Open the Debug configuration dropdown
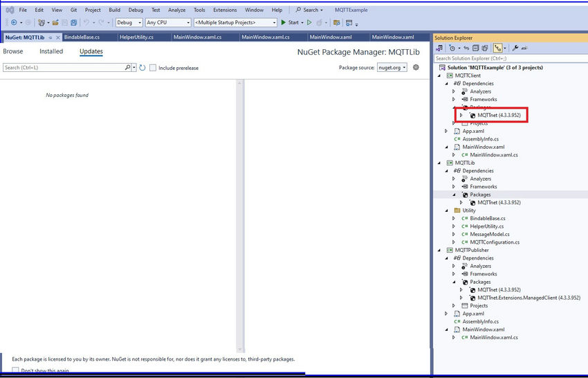This screenshot has width=588, height=378. click(129, 23)
